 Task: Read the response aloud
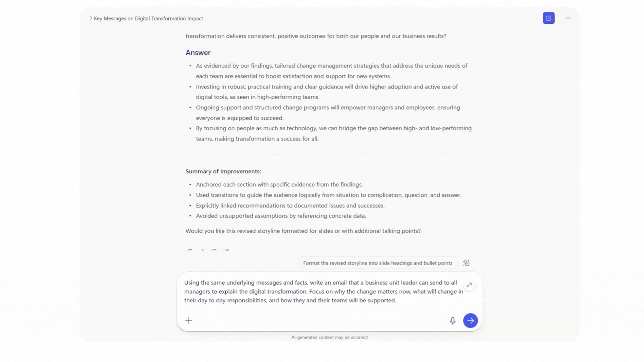click(202, 251)
